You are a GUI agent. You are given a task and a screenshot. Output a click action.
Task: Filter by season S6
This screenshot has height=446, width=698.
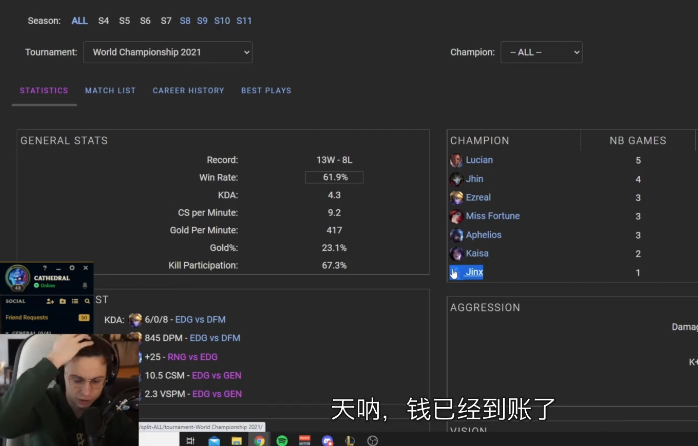tap(145, 21)
